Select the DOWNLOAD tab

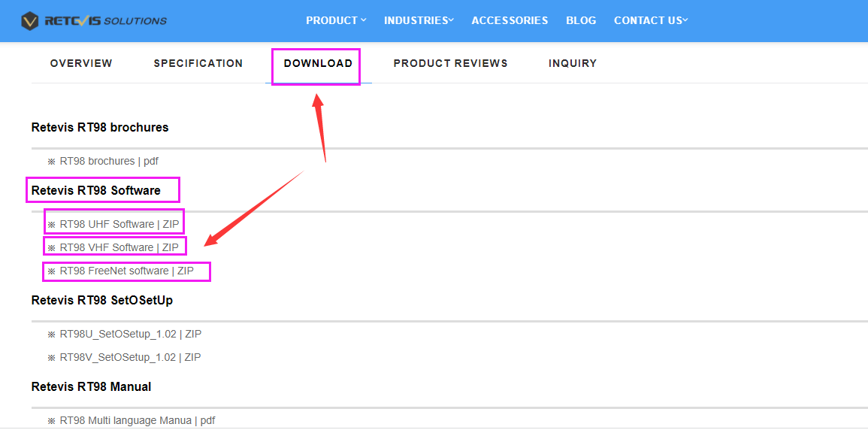tap(319, 64)
